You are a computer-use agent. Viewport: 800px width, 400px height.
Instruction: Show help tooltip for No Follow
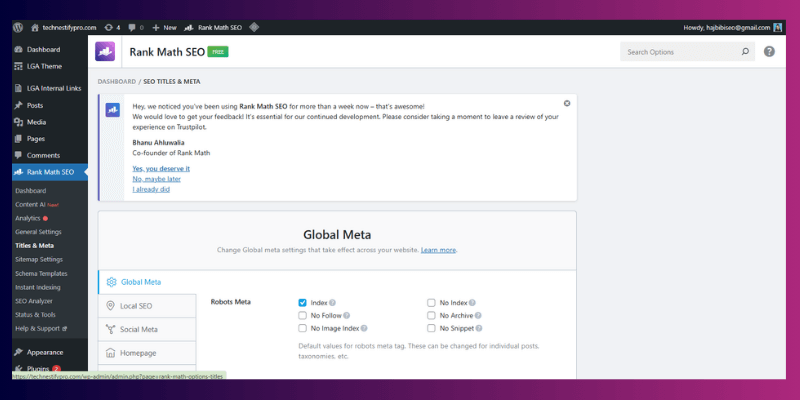click(346, 315)
